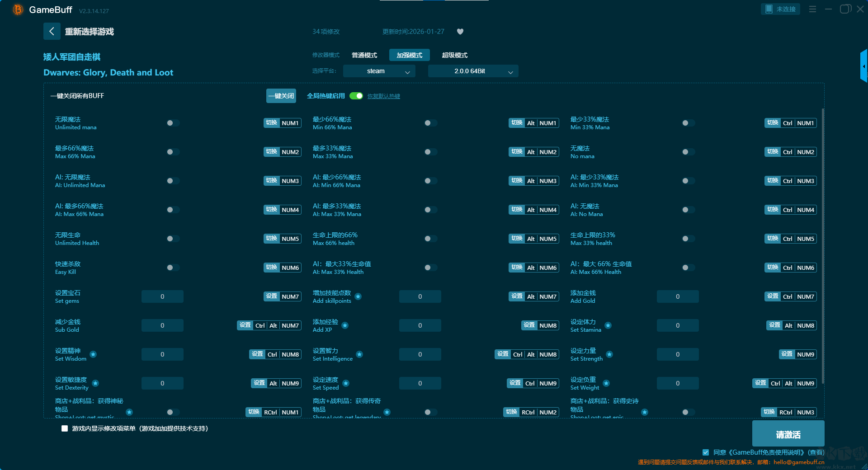Click the 设置 button for Add Gold
Image resolution: width=868 pixels, height=470 pixels.
click(773, 296)
